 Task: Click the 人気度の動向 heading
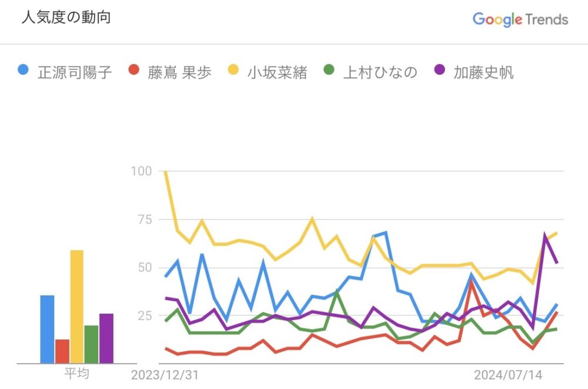click(x=66, y=18)
